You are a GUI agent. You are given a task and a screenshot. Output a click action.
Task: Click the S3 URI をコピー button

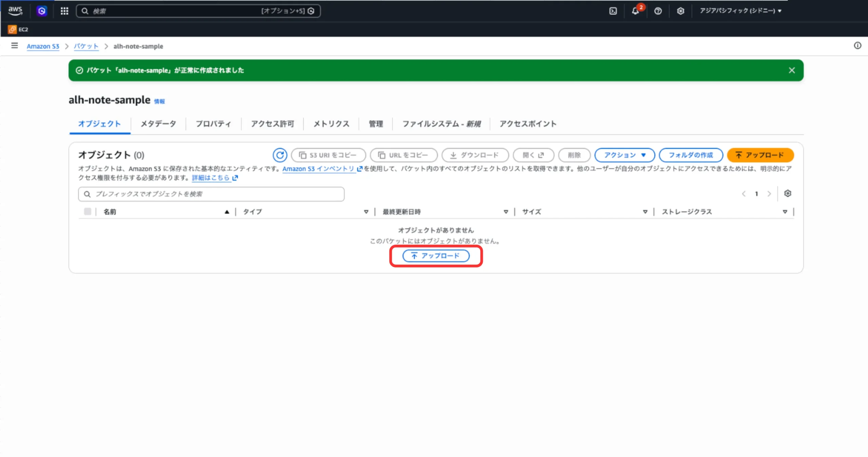tap(328, 155)
